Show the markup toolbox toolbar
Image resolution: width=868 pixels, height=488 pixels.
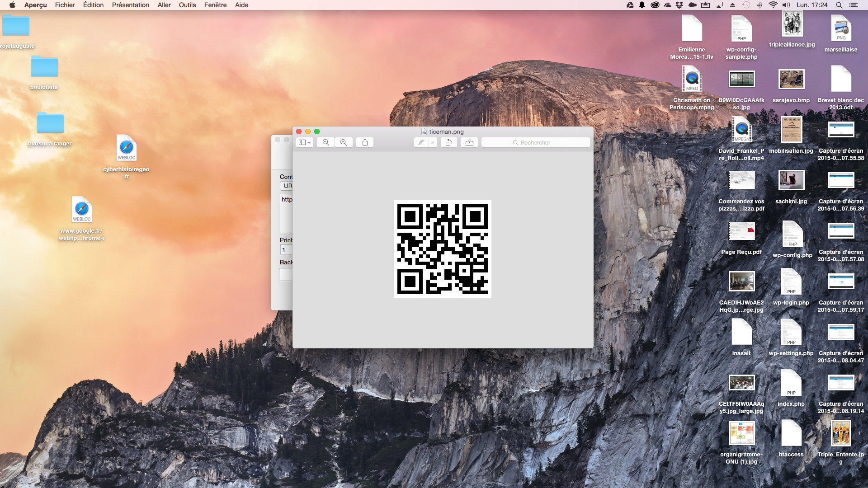pyautogui.click(x=469, y=142)
